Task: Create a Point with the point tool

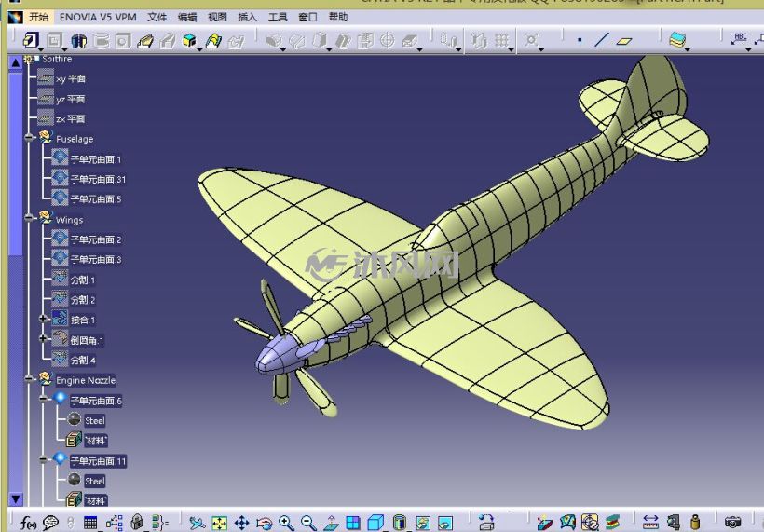Action: (x=580, y=40)
